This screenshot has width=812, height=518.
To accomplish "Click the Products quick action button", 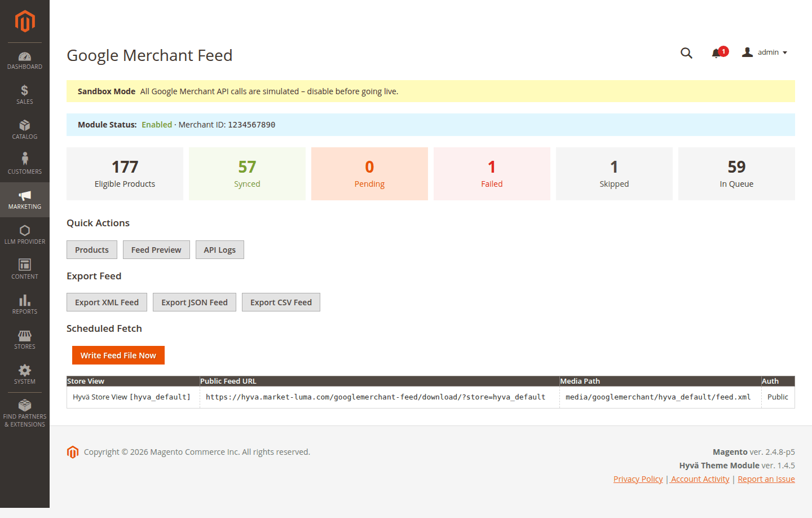I will click(92, 250).
